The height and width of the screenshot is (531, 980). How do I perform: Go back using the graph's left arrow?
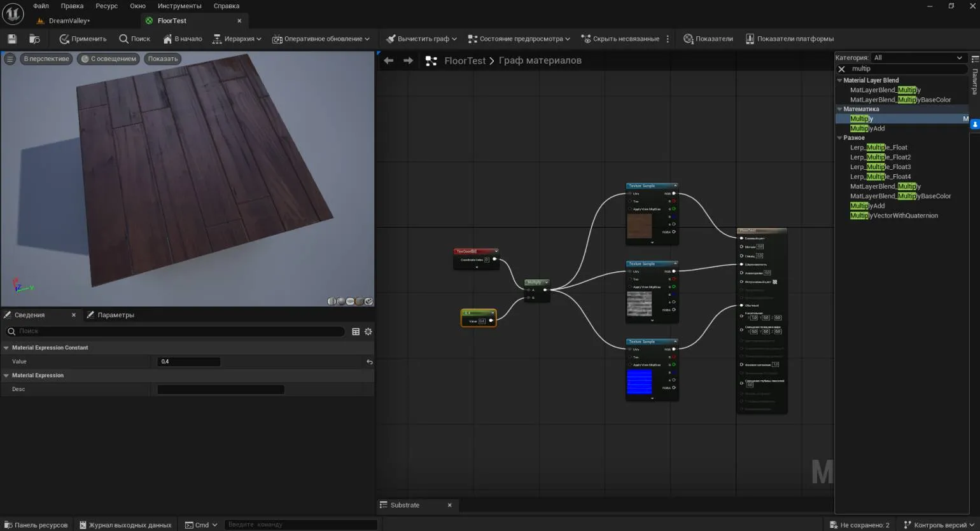coord(388,60)
